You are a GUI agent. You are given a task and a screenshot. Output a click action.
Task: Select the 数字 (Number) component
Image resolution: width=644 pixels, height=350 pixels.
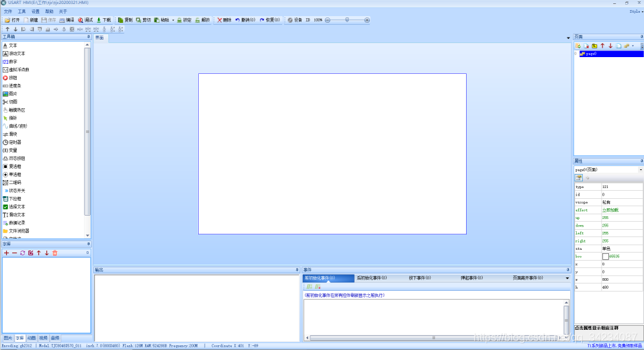(x=10, y=62)
